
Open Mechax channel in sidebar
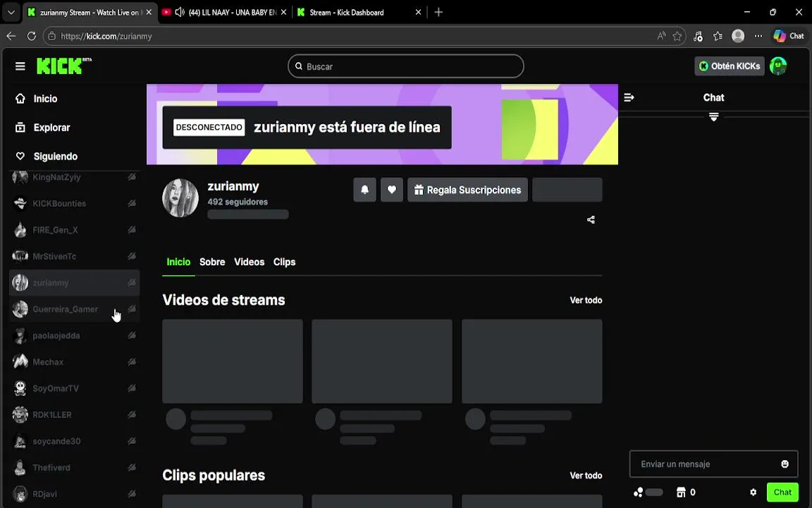[x=74, y=363]
